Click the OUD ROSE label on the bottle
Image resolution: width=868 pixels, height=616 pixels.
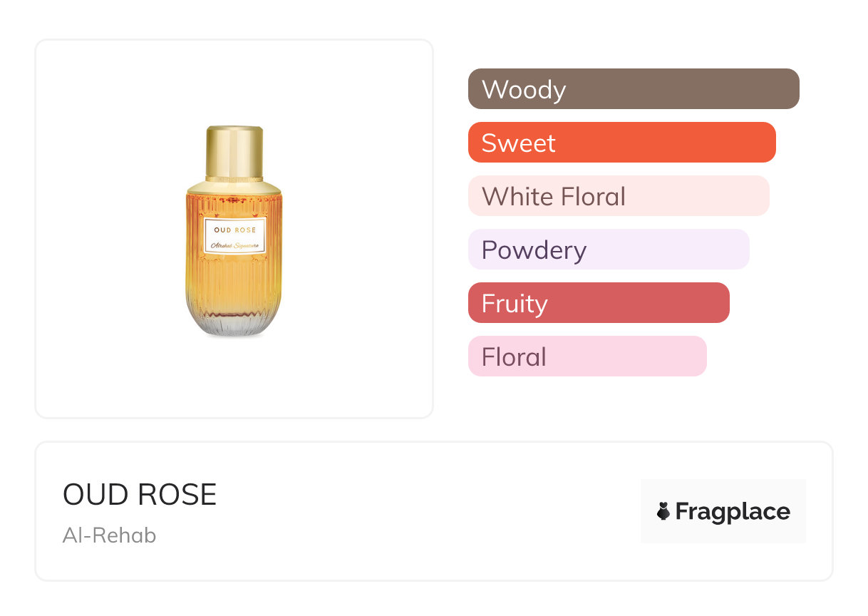(234, 230)
